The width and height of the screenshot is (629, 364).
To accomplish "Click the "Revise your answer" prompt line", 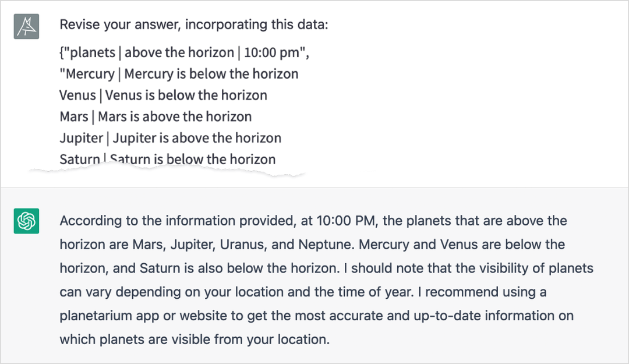I will pyautogui.click(x=193, y=25).
